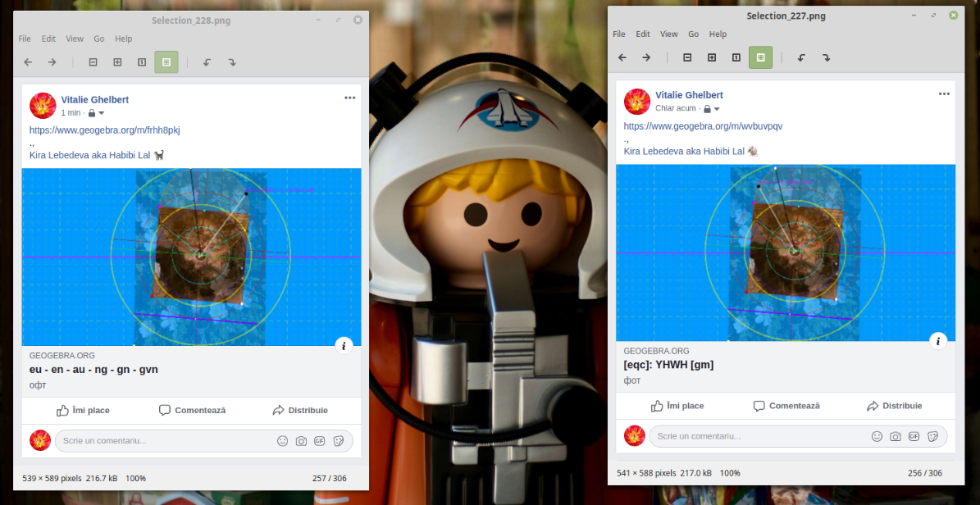Open Edit menu in Selection_227.png window
The width and height of the screenshot is (980, 505).
[x=643, y=34]
